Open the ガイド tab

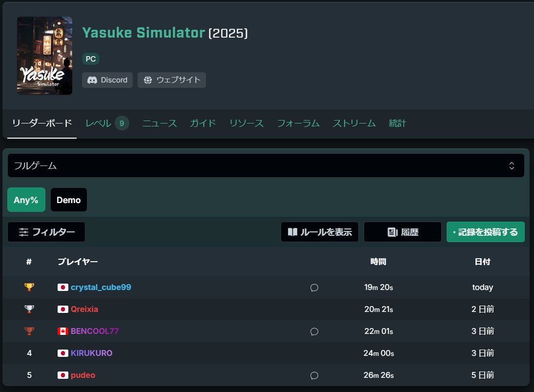[x=203, y=123]
